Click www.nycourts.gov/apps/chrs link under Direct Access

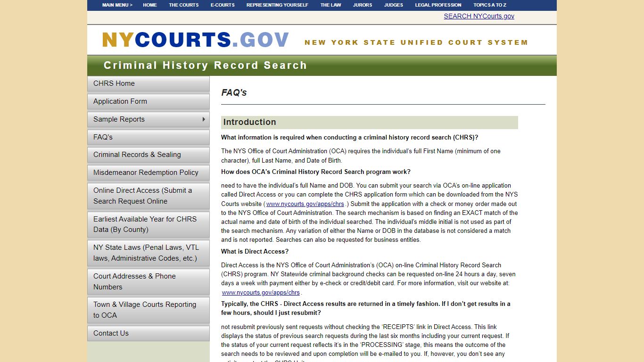[261, 292]
